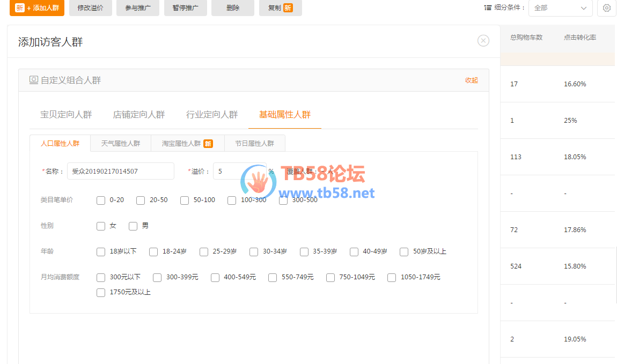Enable the 25-29岁 age checkbox
This screenshot has height=364, width=617.
204,252
